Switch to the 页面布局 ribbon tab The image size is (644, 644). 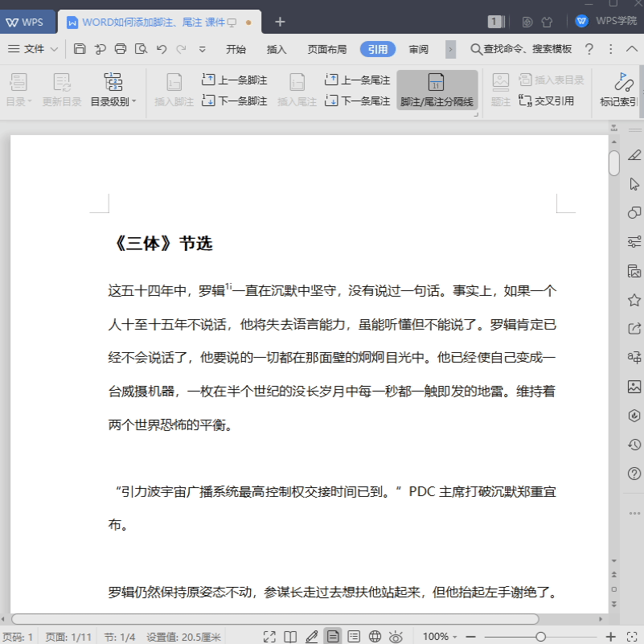[x=326, y=49]
